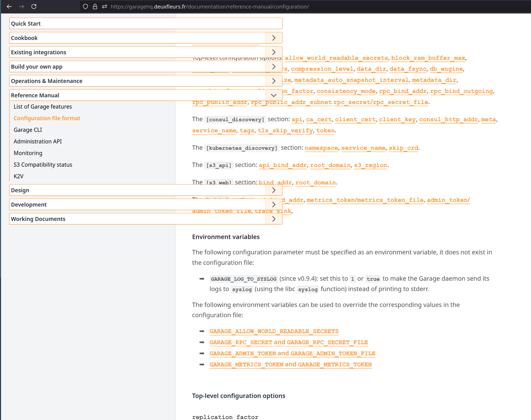Open the shield tracking protection icon
The width and height of the screenshot is (531, 420).
point(85,7)
